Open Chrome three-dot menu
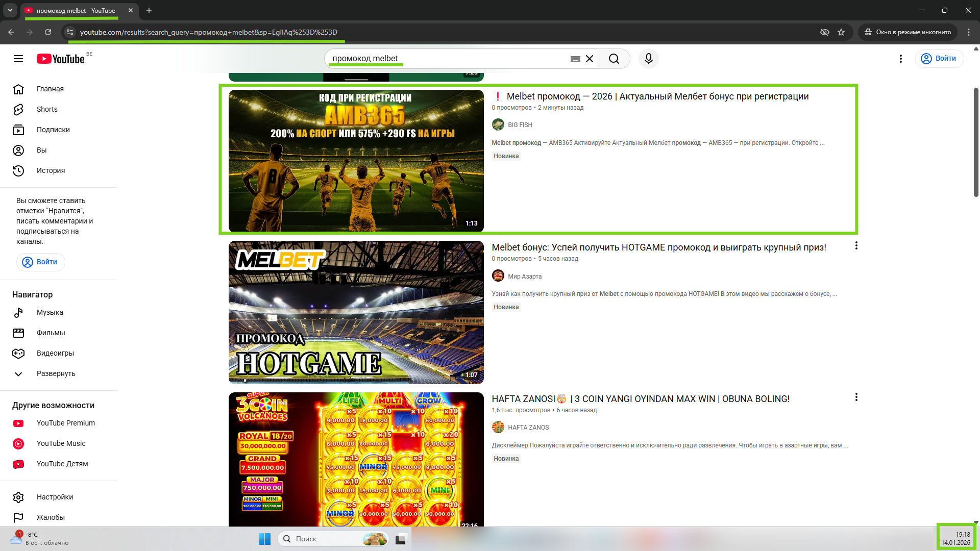980x551 pixels. (x=969, y=32)
